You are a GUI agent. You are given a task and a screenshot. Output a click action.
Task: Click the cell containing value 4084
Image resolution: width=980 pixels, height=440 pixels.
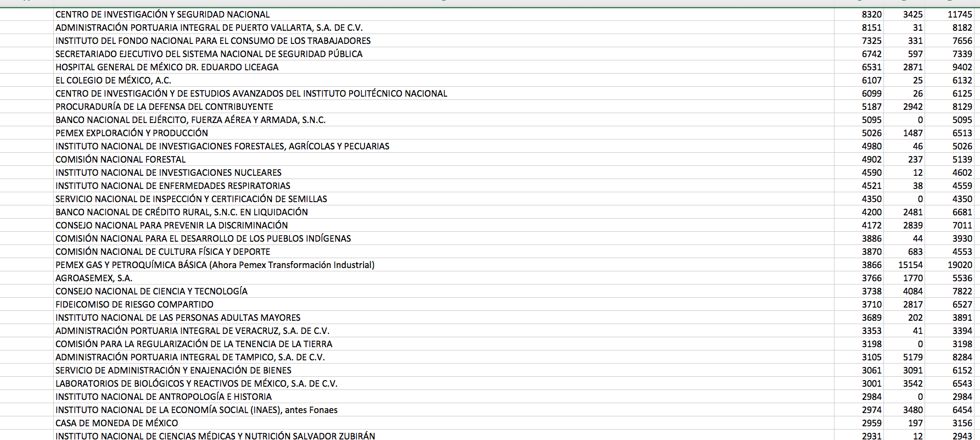(x=912, y=291)
